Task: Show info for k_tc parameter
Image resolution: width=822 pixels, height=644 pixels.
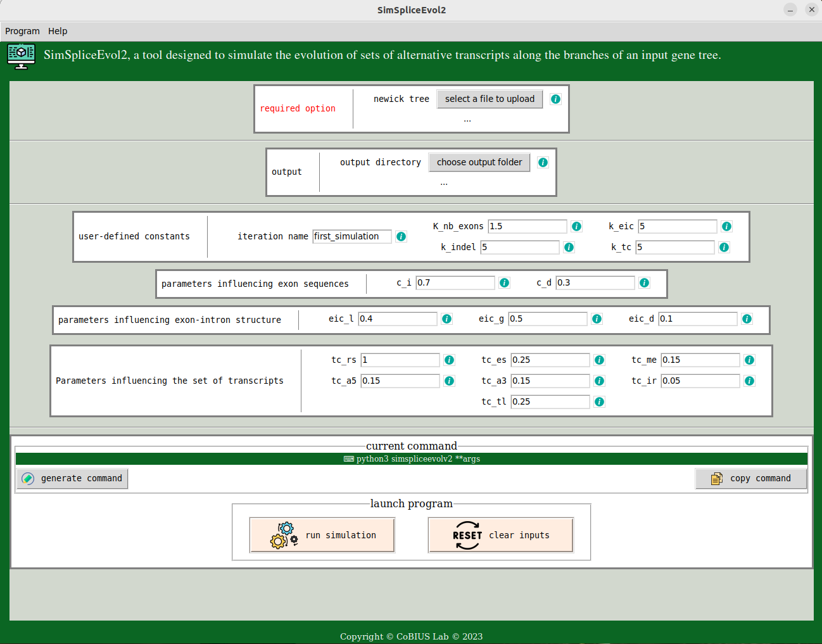Action: click(x=724, y=248)
